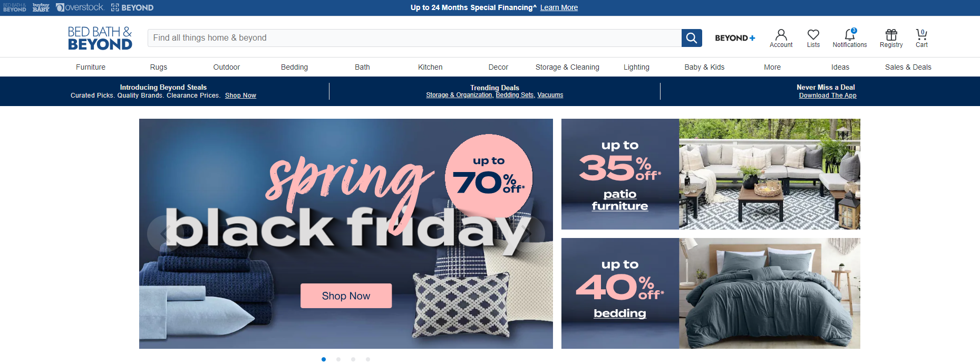The image size is (980, 362).
Task: Click the search magnifier button
Action: coord(692,38)
